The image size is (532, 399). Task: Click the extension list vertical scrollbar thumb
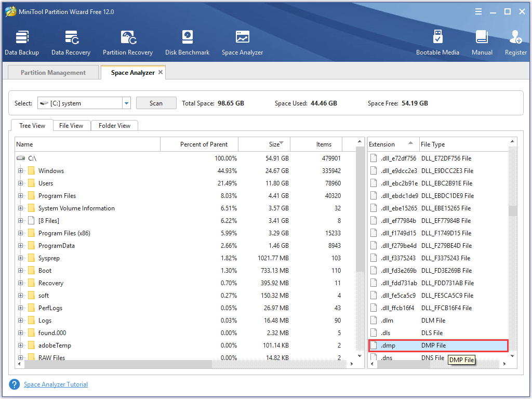[513, 211]
